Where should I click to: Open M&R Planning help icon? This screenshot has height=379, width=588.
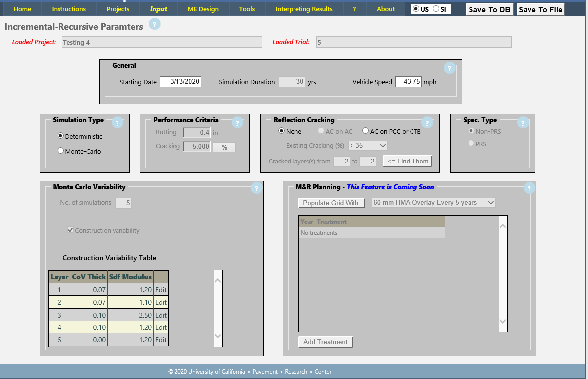point(529,188)
